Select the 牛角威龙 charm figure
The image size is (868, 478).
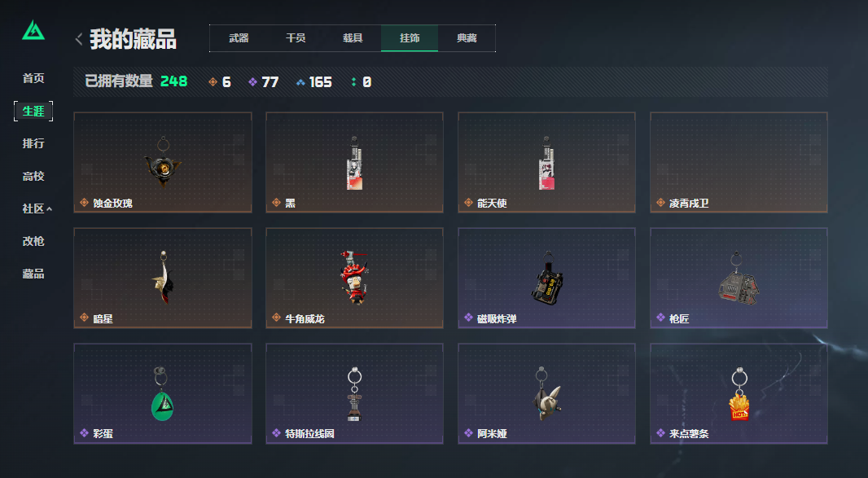point(354,277)
